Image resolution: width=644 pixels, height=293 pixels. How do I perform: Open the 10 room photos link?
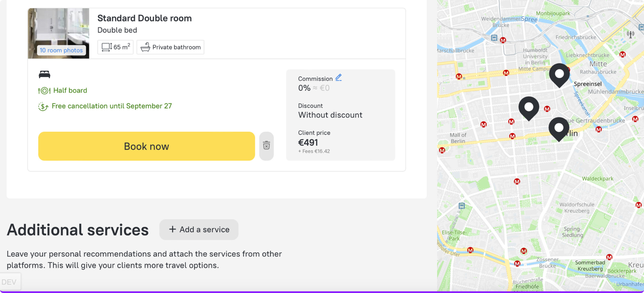(x=61, y=50)
